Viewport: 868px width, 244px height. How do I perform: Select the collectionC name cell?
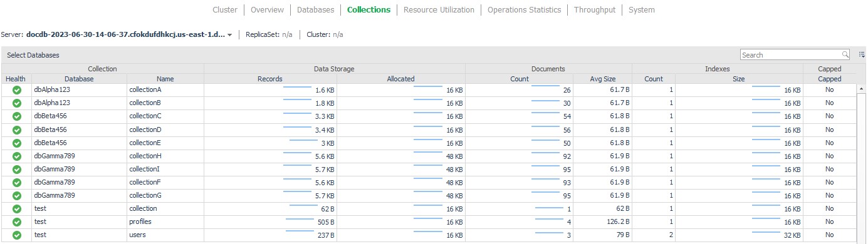pyautogui.click(x=165, y=116)
